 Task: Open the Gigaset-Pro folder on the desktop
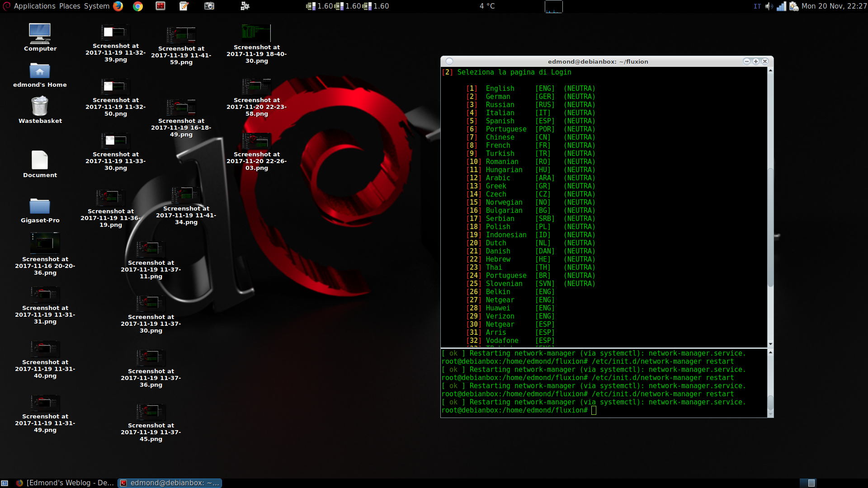click(x=40, y=206)
